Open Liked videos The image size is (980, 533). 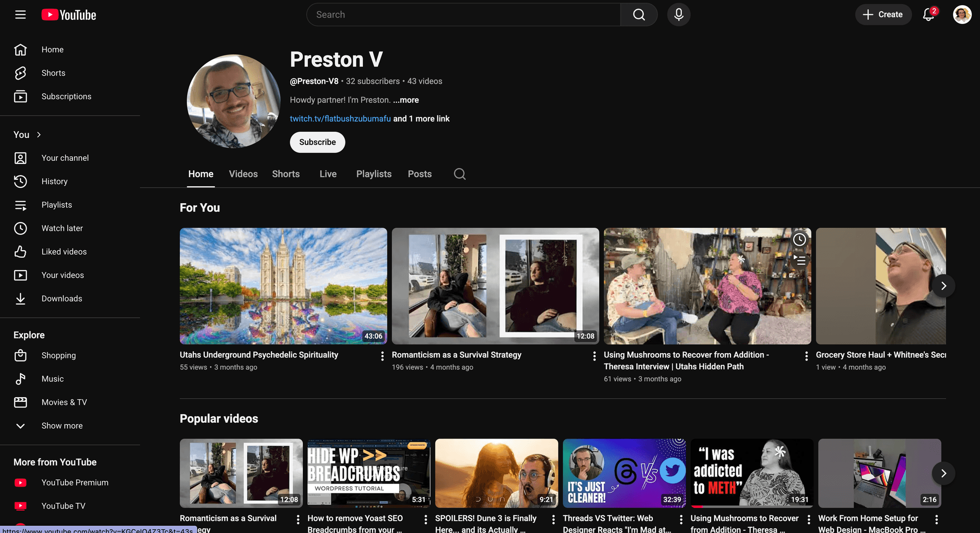[70, 252]
